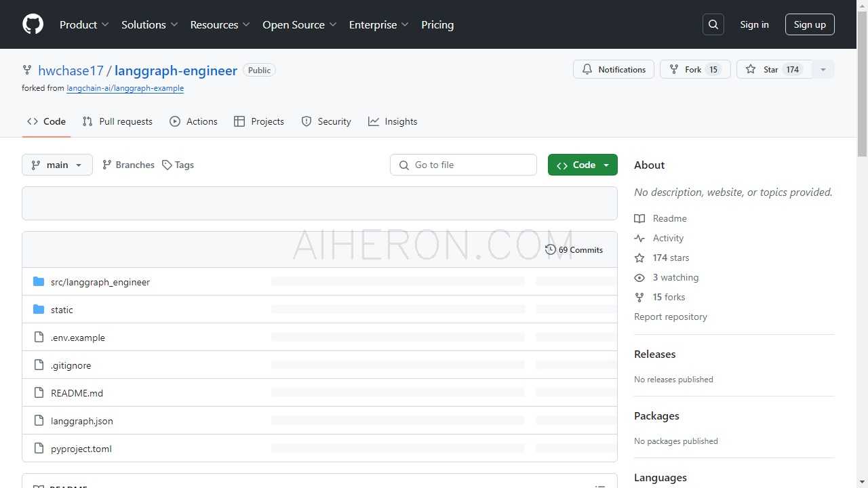Click the file icon for README.md

[39, 392]
